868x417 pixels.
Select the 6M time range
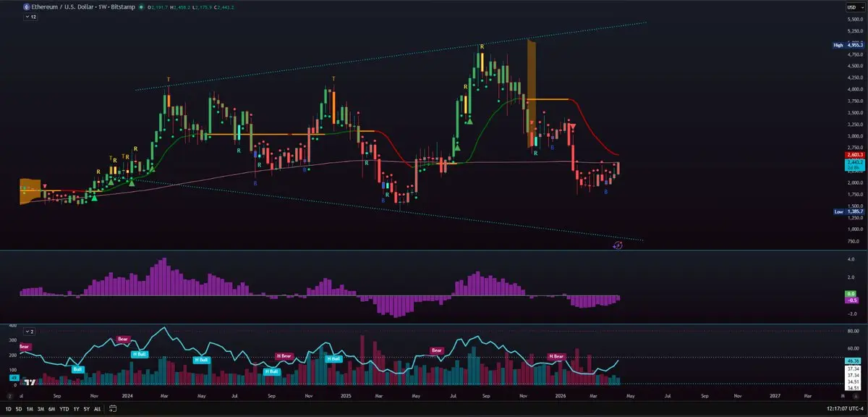[51, 409]
